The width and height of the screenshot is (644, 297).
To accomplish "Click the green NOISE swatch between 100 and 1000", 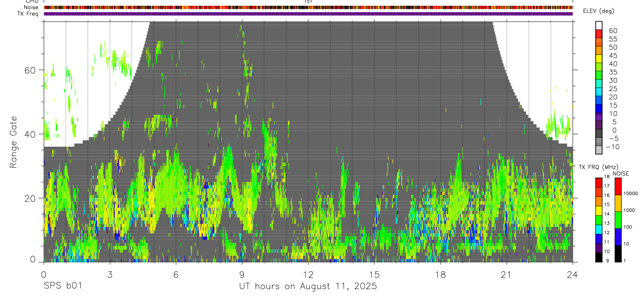I will pyautogui.click(x=618, y=220).
